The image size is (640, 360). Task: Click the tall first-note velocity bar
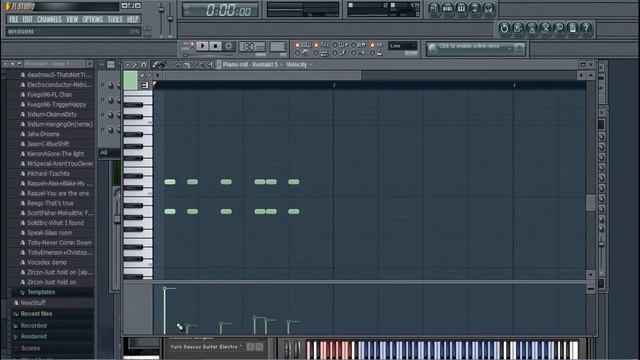click(x=164, y=311)
